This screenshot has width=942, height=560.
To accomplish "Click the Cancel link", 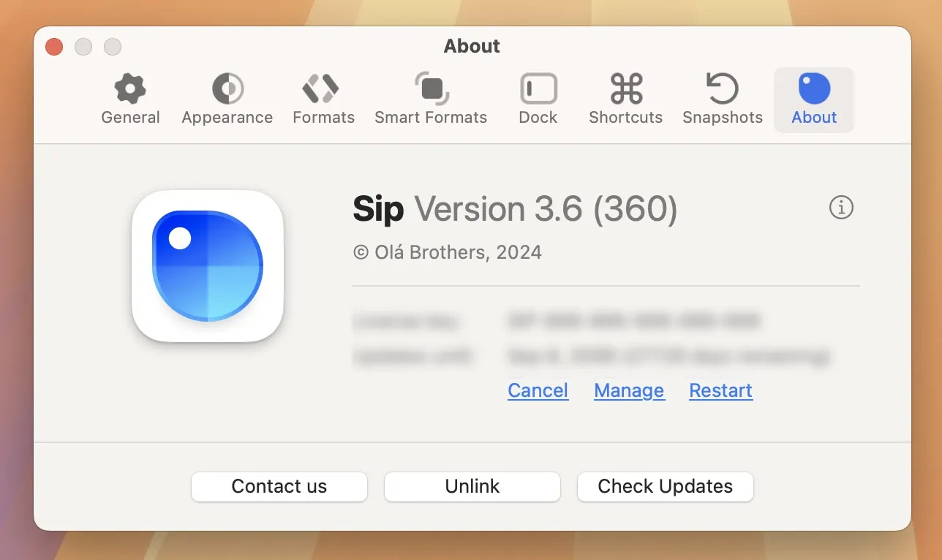I will tap(538, 390).
